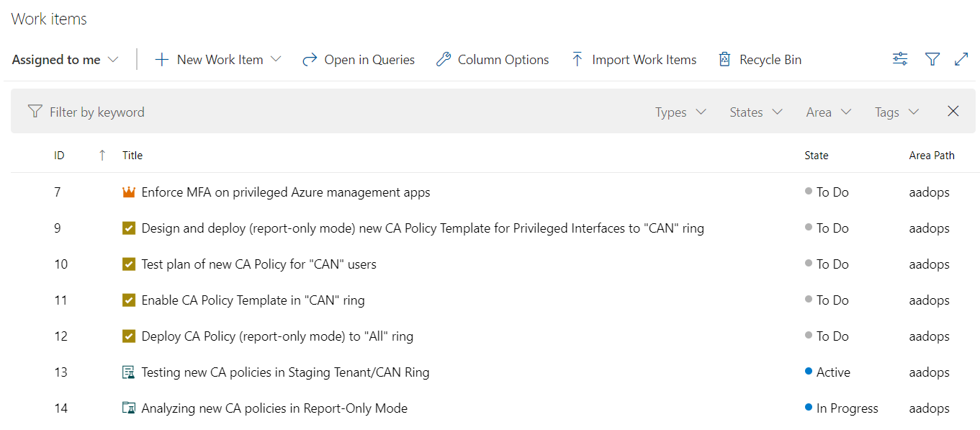Open view options sliders icon

coord(900,60)
